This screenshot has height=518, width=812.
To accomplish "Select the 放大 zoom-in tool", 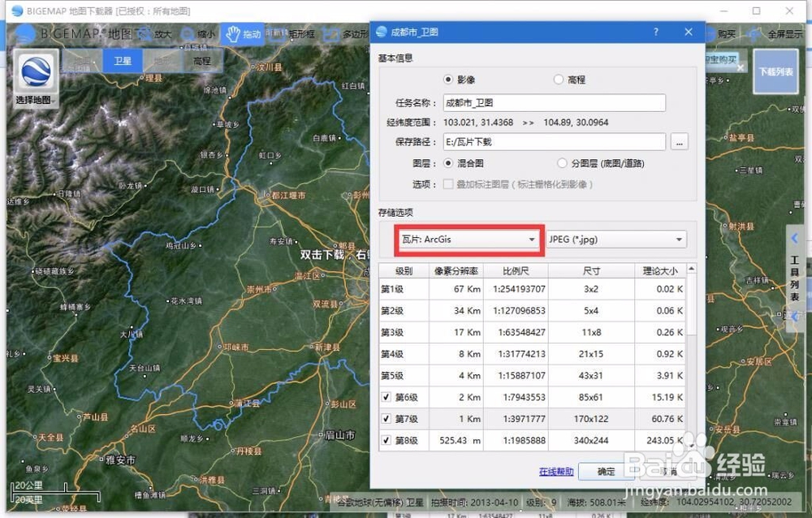I will coord(158,34).
